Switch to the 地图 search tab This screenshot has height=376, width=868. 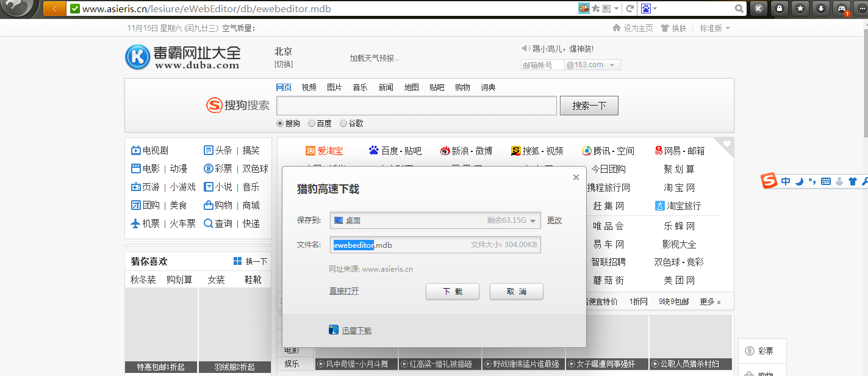point(412,87)
